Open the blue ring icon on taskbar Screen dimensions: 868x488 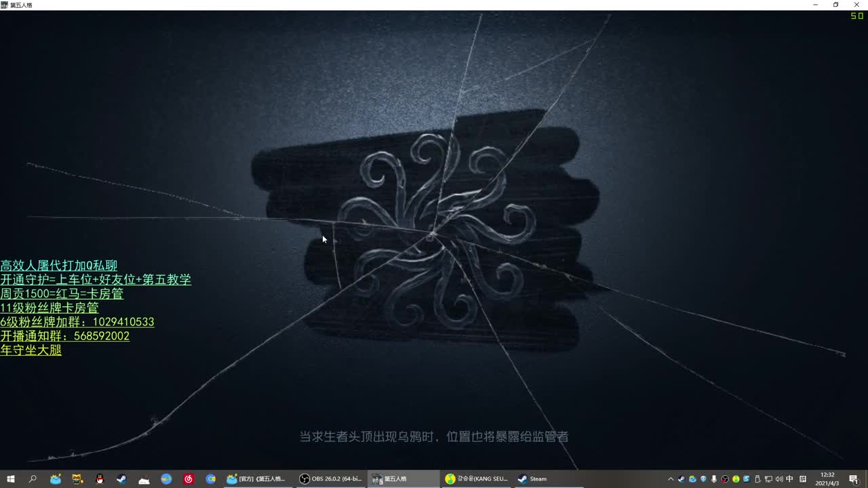(x=211, y=479)
